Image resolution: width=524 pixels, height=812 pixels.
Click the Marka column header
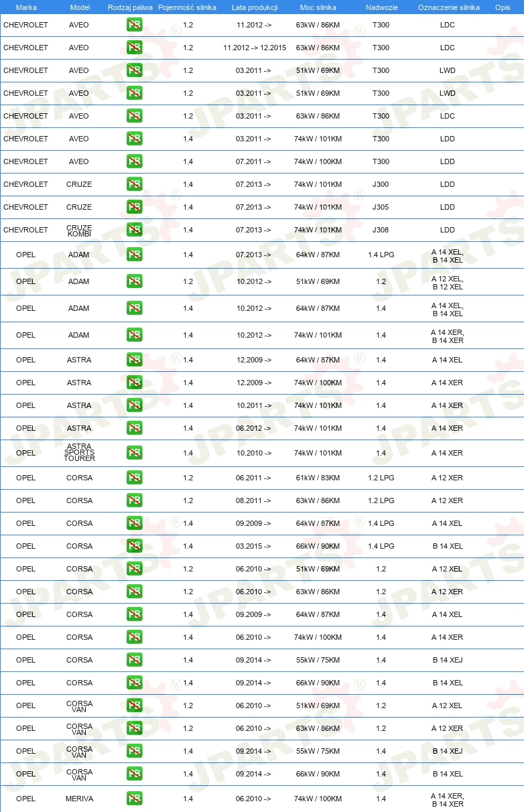[26, 7]
